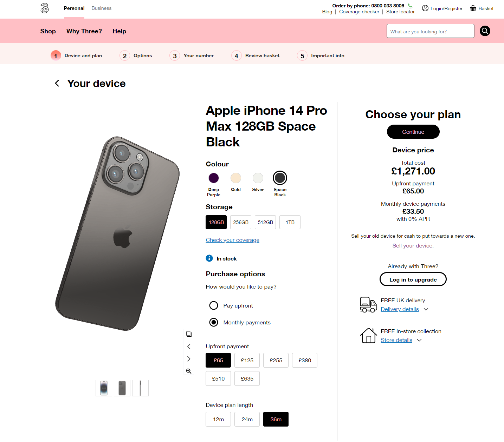Select the Monthly payments radio option
The height and width of the screenshot is (442, 504).
(214, 322)
